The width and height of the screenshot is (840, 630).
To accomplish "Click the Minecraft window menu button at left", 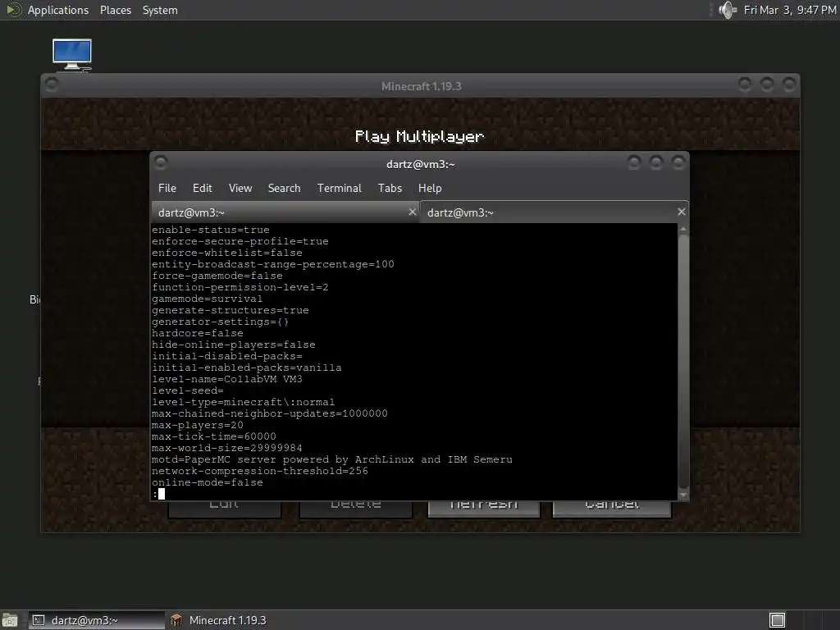I will click(52, 84).
